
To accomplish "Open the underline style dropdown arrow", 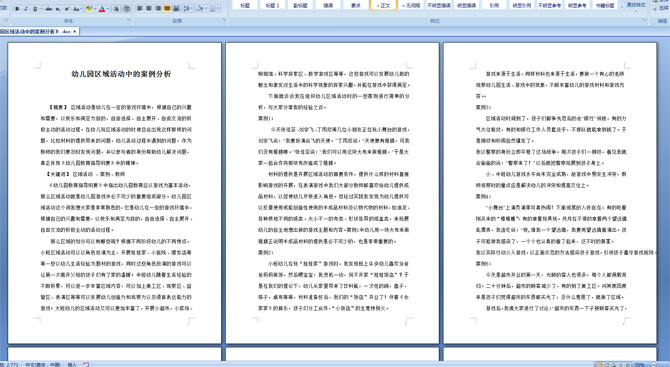I will pos(41,9).
